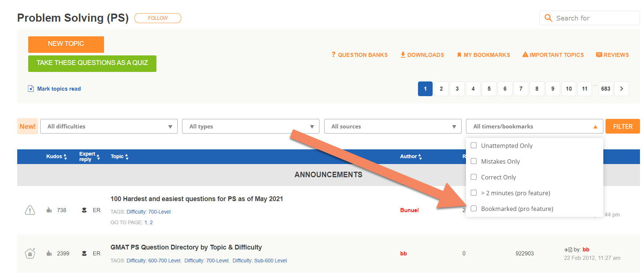Click the search magnifier icon

[548, 18]
